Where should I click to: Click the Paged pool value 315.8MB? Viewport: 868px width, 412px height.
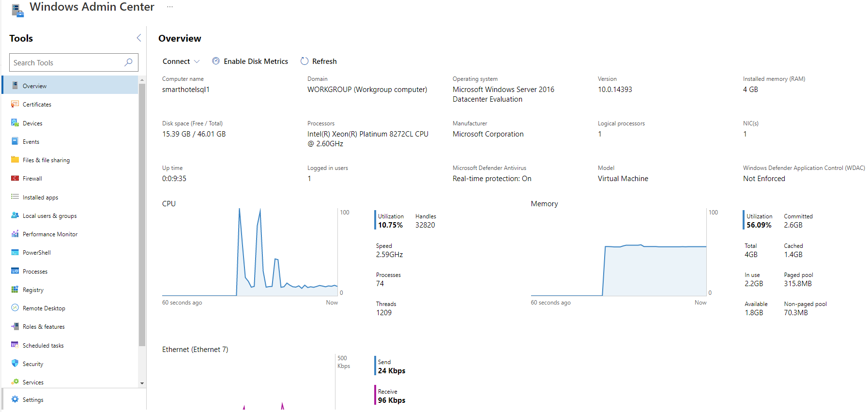(798, 284)
